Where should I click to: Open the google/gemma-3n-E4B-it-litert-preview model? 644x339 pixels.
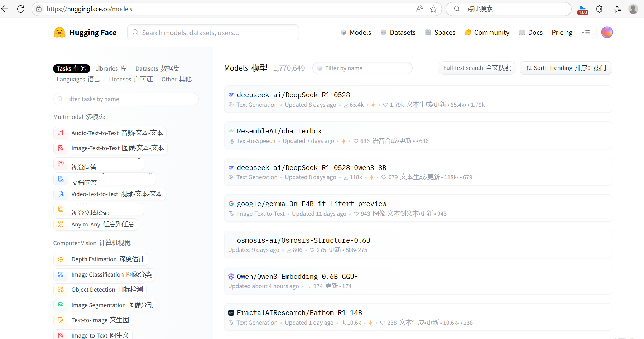pos(418,208)
